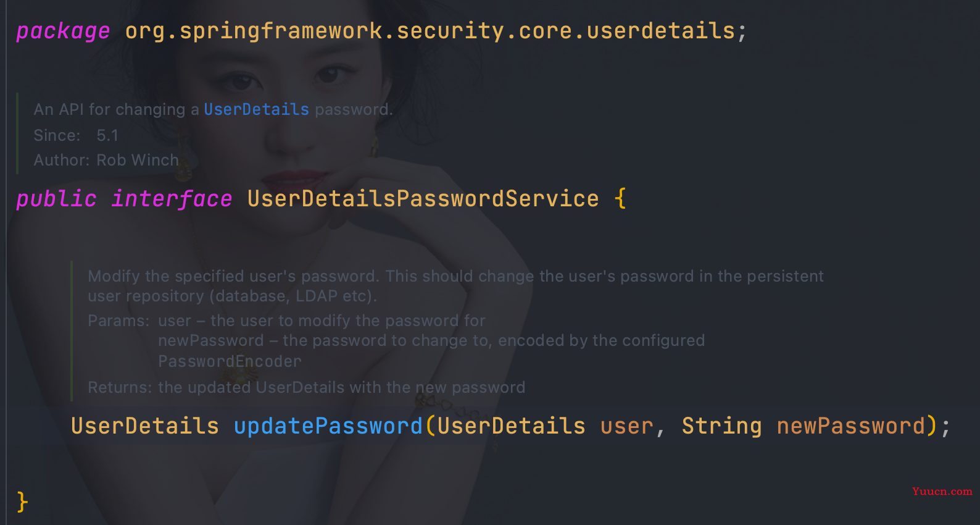Click the Since: 5.1 doc line
Viewport: 980px width, 525px height.
pyautogui.click(x=76, y=135)
